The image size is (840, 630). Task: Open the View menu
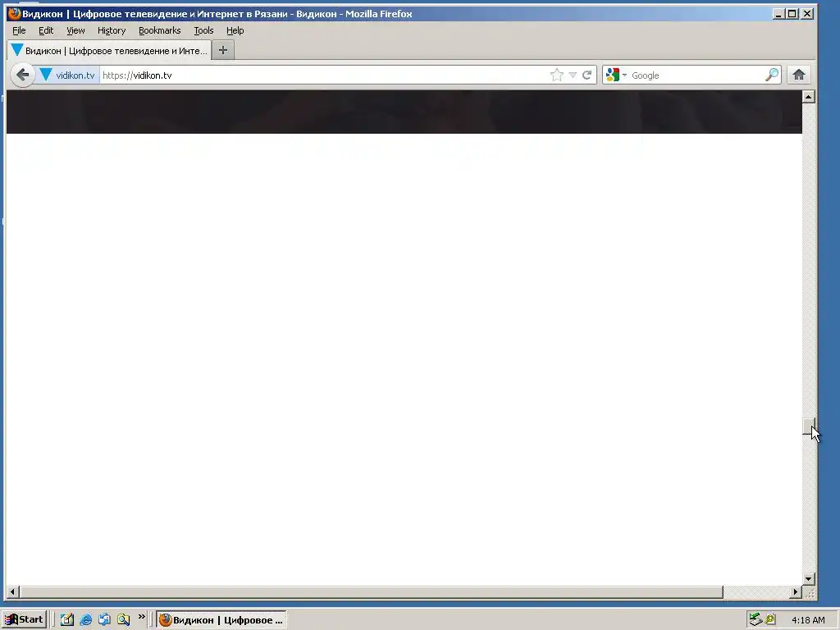point(75,30)
